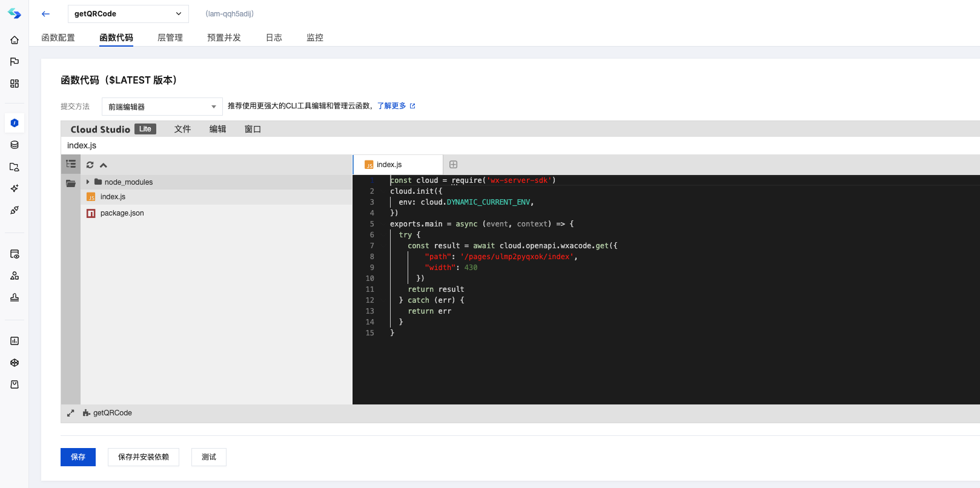Click the width value 430 in code
The width and height of the screenshot is (980, 488).
[x=471, y=268]
